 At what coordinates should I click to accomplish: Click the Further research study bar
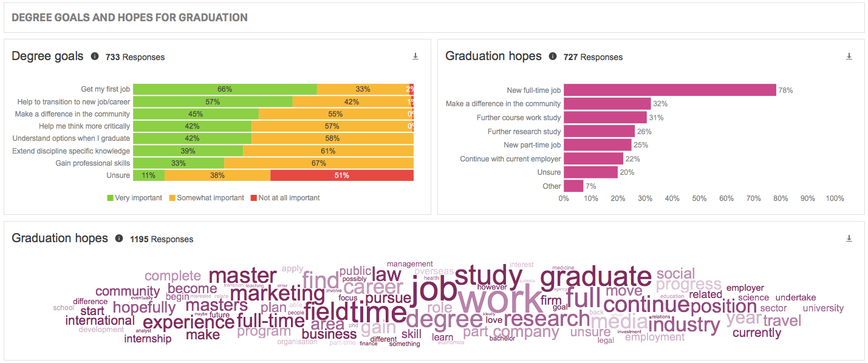pyautogui.click(x=599, y=131)
